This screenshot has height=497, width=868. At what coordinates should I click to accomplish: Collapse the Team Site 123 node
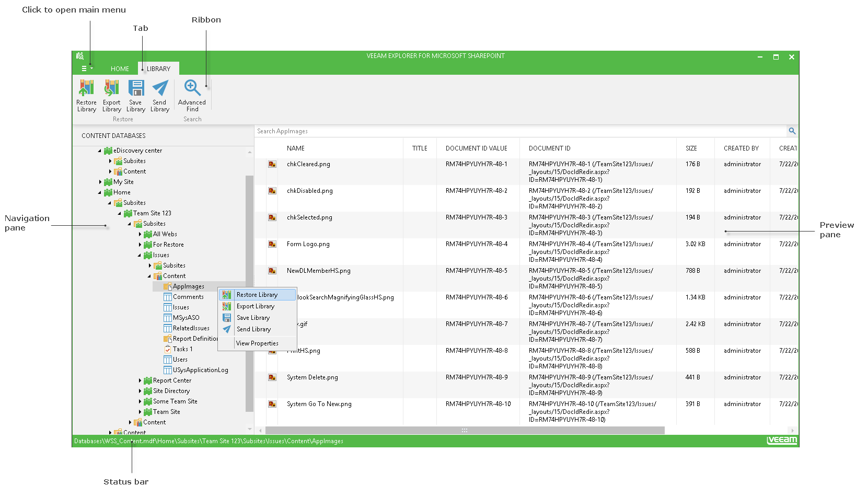[x=120, y=213]
